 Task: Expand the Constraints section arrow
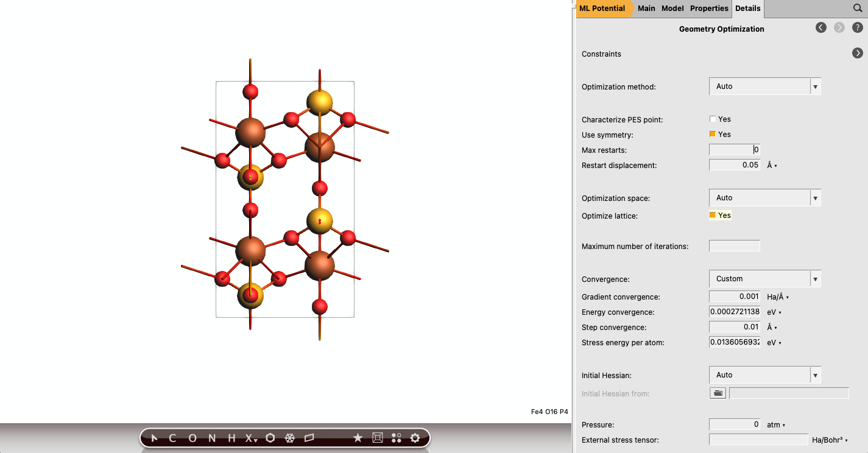click(x=858, y=54)
